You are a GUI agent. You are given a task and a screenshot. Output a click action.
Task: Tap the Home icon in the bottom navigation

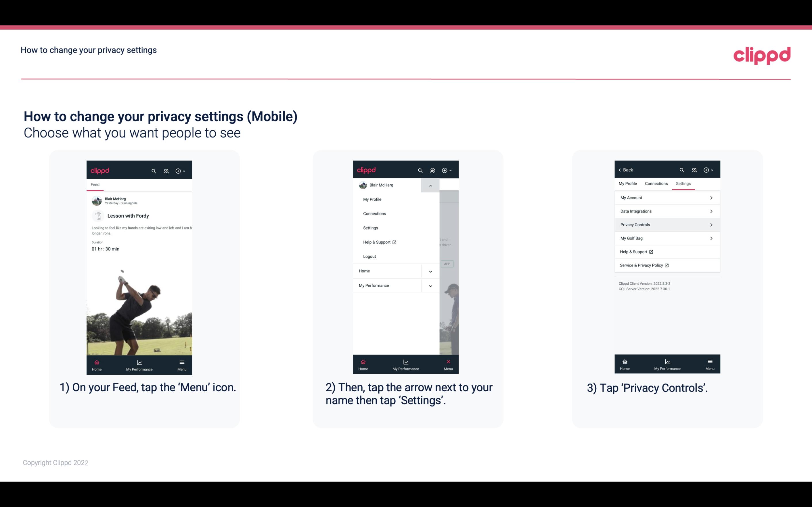point(96,364)
